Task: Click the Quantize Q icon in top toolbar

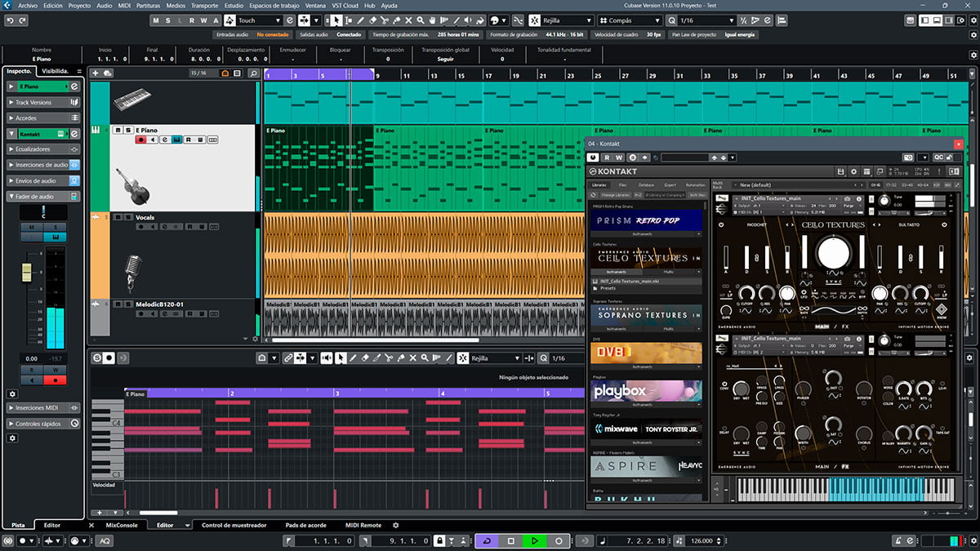Action: click(670, 20)
